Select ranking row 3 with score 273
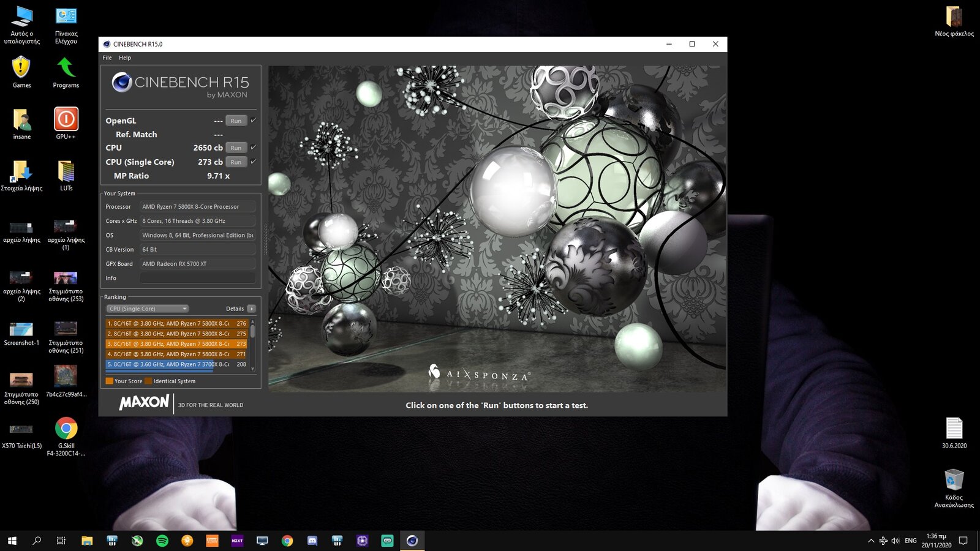The image size is (980, 551). pos(176,344)
